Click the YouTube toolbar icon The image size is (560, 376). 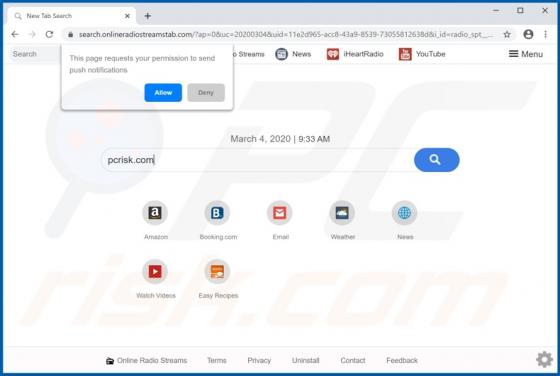pyautogui.click(x=405, y=54)
